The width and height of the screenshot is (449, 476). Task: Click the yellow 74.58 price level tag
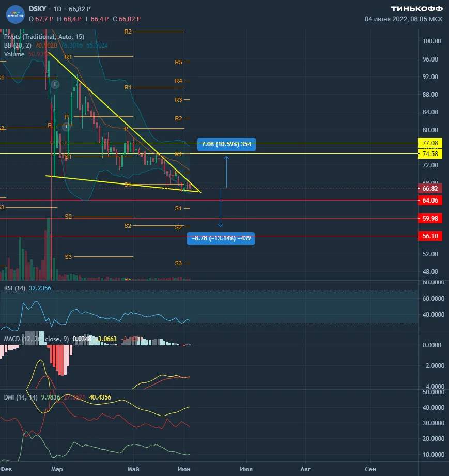pos(430,153)
